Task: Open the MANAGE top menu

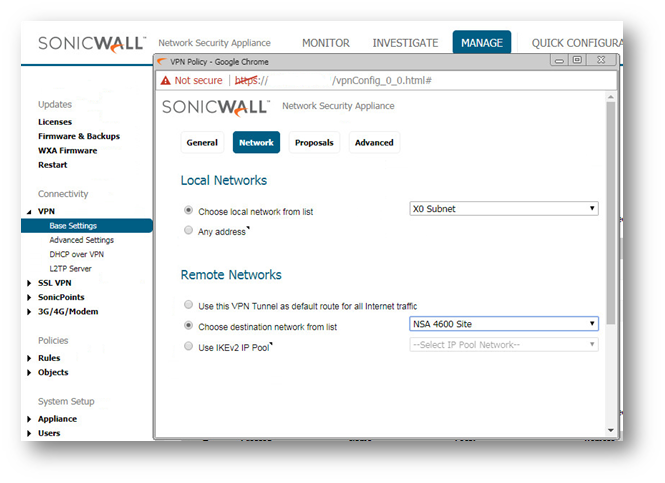Action: (482, 42)
